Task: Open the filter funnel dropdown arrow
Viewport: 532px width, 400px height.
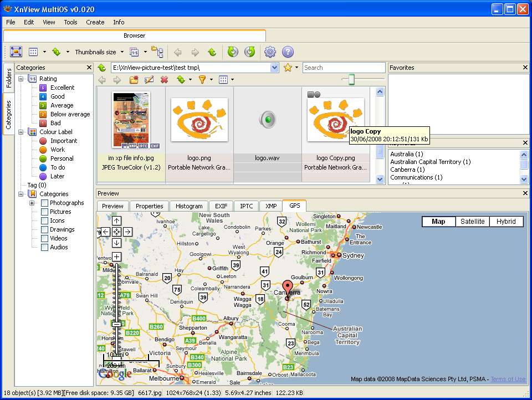Action: 211,80
